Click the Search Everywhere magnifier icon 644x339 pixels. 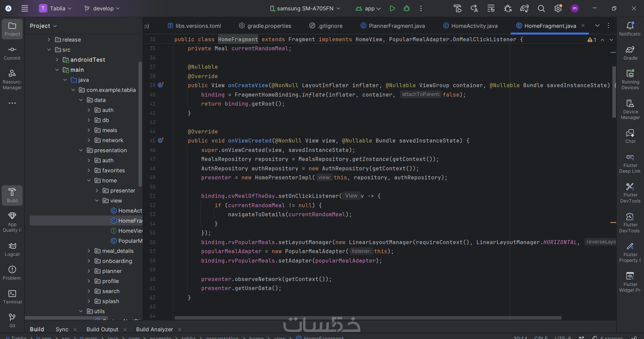tap(541, 8)
